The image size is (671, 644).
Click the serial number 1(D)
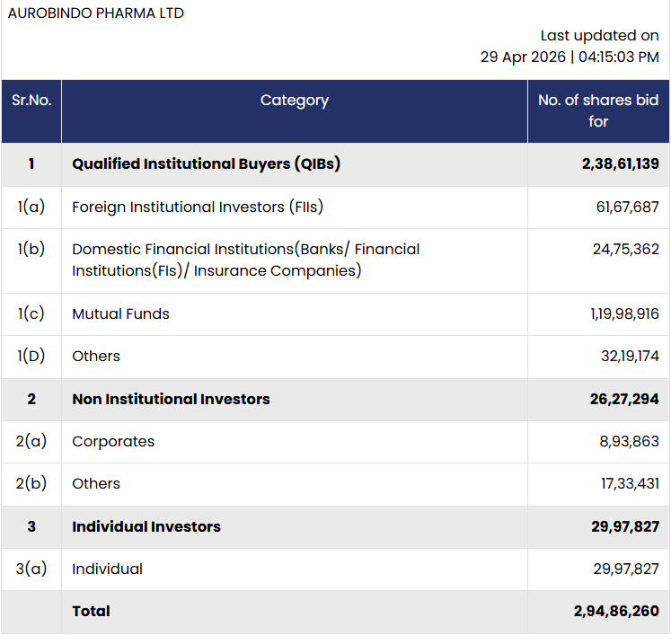pos(31,356)
